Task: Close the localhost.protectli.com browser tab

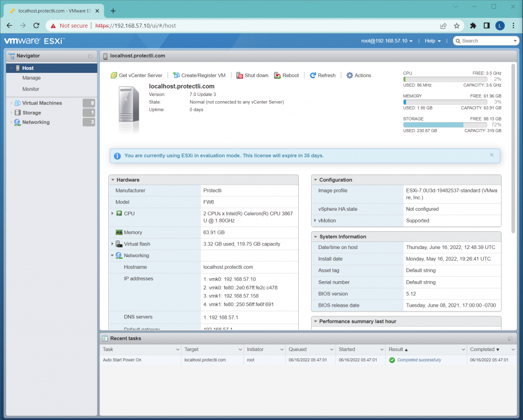Action: tap(97, 11)
